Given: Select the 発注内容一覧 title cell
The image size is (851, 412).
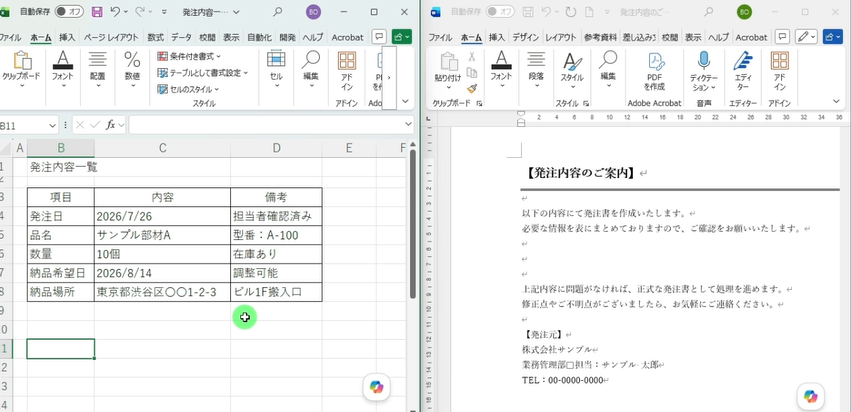Looking at the screenshot, I should pyautogui.click(x=61, y=167).
